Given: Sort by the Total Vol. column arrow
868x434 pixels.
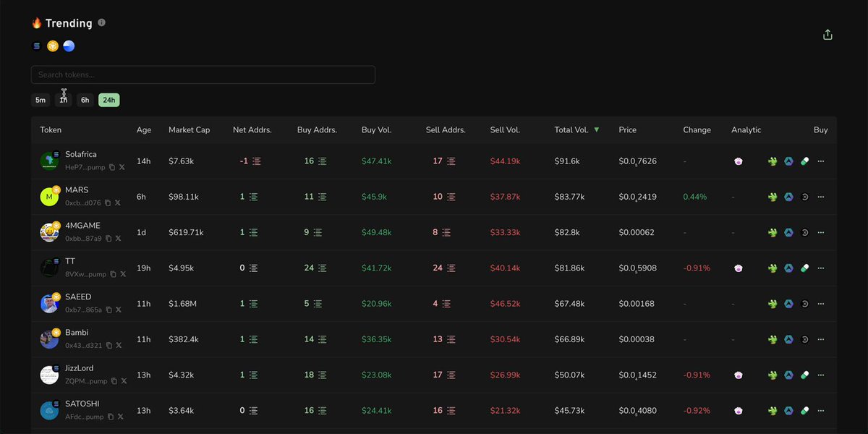Looking at the screenshot, I should (597, 130).
